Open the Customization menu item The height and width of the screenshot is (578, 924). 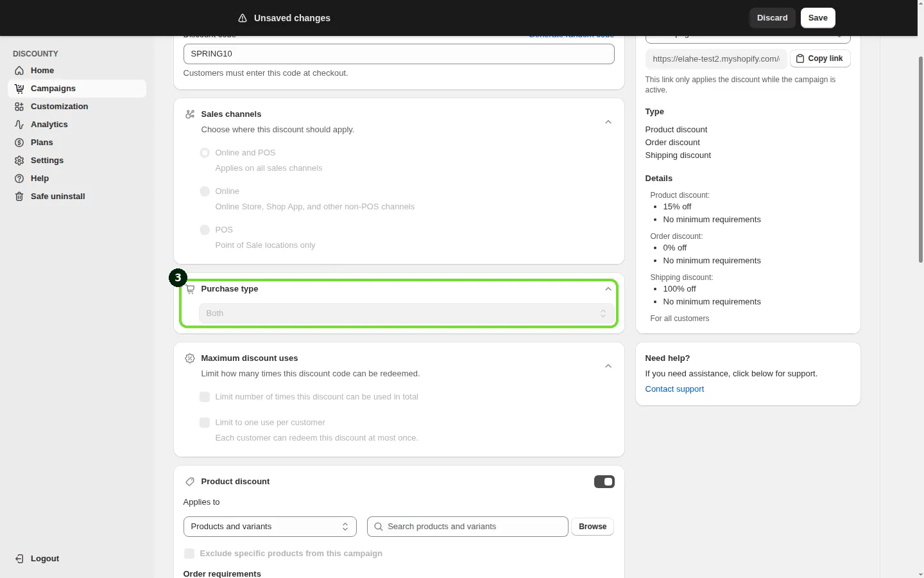77,107
